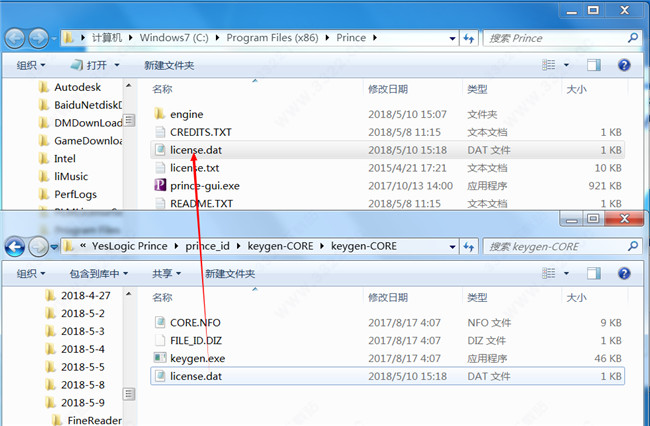Click the prince_id breadcrumb
Screen dimensions: 650x426
(x=207, y=246)
